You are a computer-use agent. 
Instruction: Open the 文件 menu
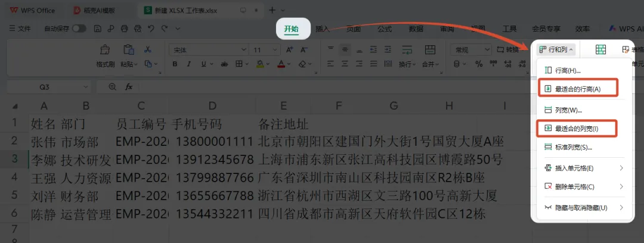20,29
